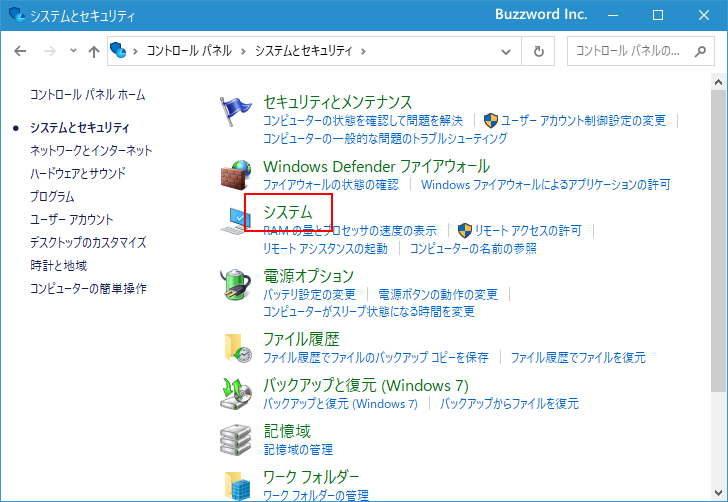The image size is (728, 502).
Task: Go back with the left arrow button
Action: (x=20, y=51)
